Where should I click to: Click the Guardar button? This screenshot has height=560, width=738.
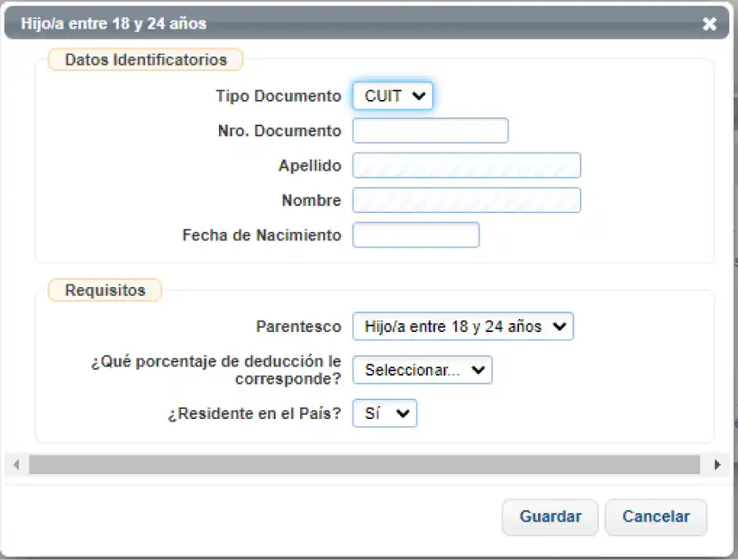(x=549, y=517)
